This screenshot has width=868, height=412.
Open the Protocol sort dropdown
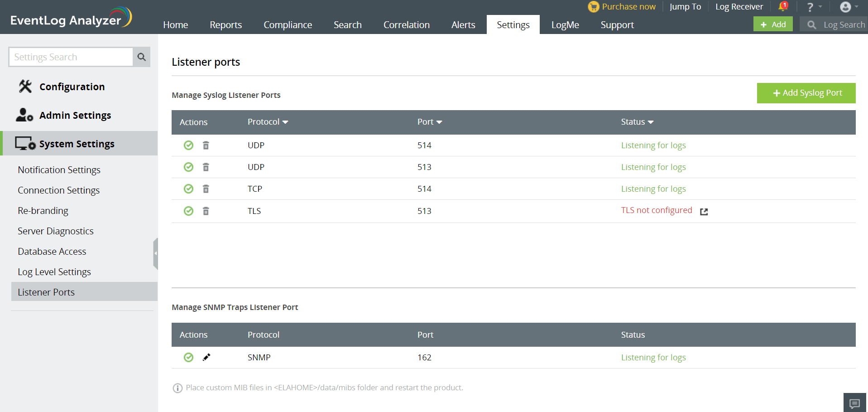point(285,122)
